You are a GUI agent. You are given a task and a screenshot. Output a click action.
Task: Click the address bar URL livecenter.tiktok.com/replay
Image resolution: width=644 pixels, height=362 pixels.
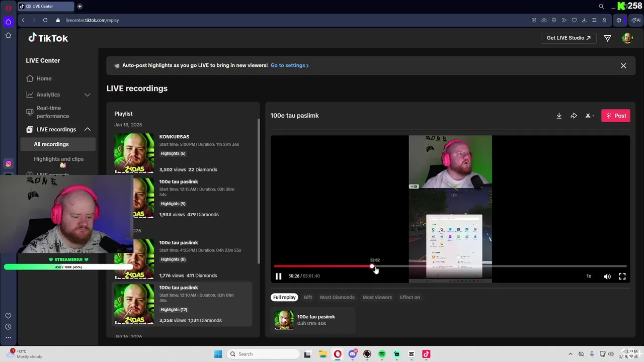pos(92,20)
